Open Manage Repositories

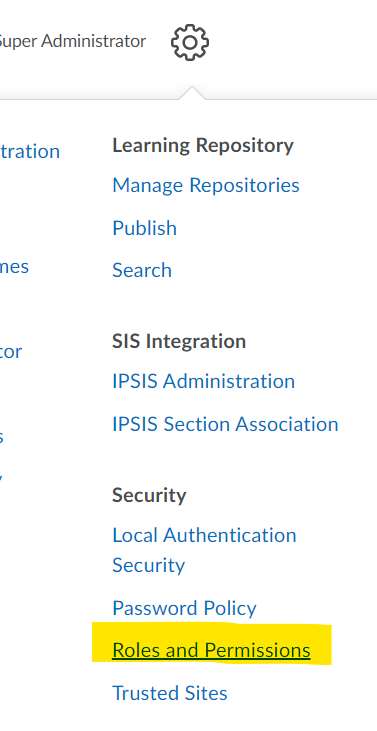[x=206, y=185]
